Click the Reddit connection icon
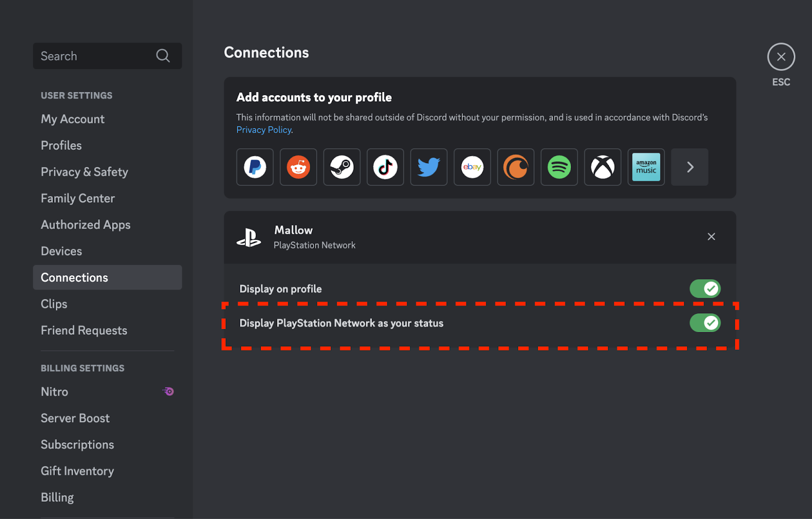 click(x=298, y=167)
